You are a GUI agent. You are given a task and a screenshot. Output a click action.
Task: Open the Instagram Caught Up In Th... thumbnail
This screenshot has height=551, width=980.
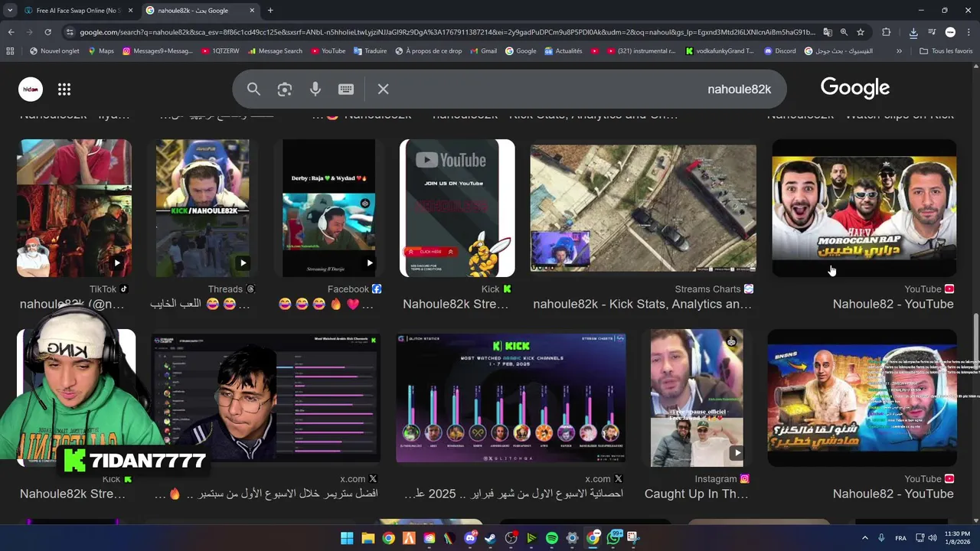(x=697, y=398)
